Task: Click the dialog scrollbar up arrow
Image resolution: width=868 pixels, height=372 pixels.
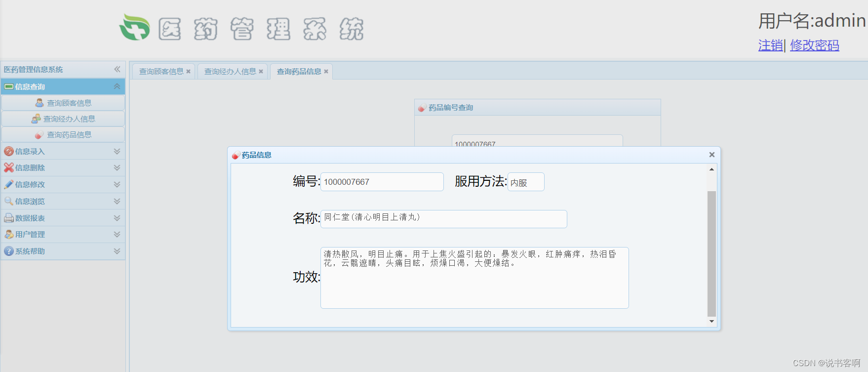Action: [711, 169]
